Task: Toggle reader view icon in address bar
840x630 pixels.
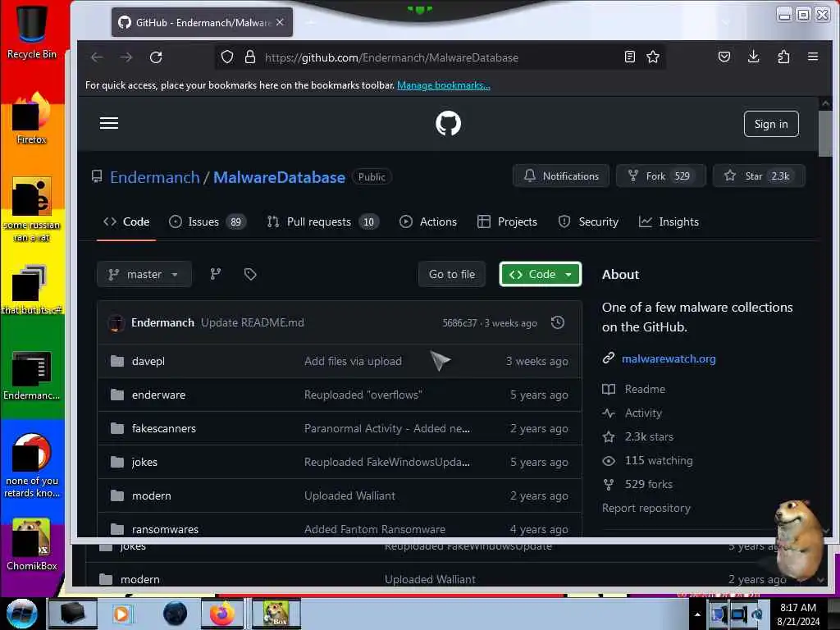Action: (x=630, y=57)
